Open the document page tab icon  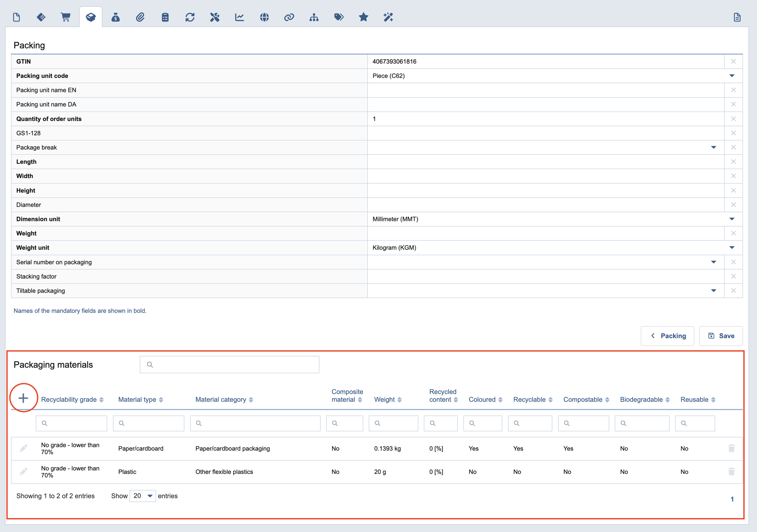pyautogui.click(x=16, y=17)
